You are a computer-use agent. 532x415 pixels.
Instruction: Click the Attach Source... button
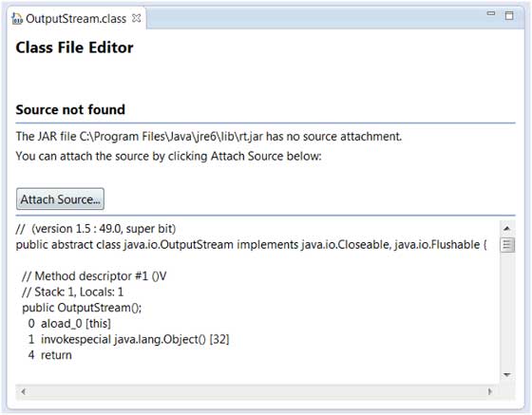click(x=60, y=199)
